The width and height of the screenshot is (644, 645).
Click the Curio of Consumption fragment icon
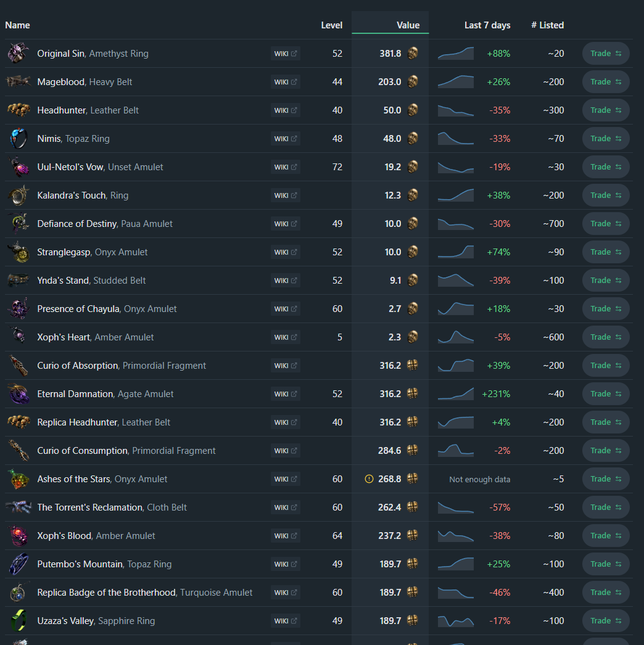[19, 451]
